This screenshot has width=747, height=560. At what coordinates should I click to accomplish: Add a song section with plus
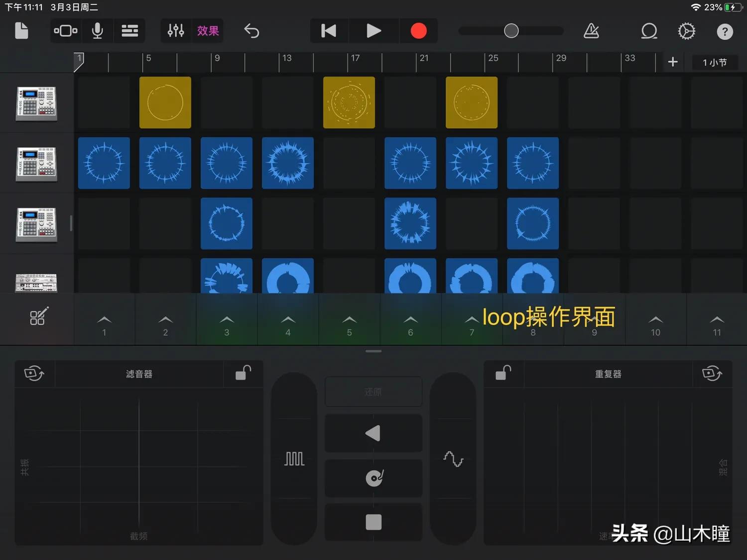(x=673, y=62)
